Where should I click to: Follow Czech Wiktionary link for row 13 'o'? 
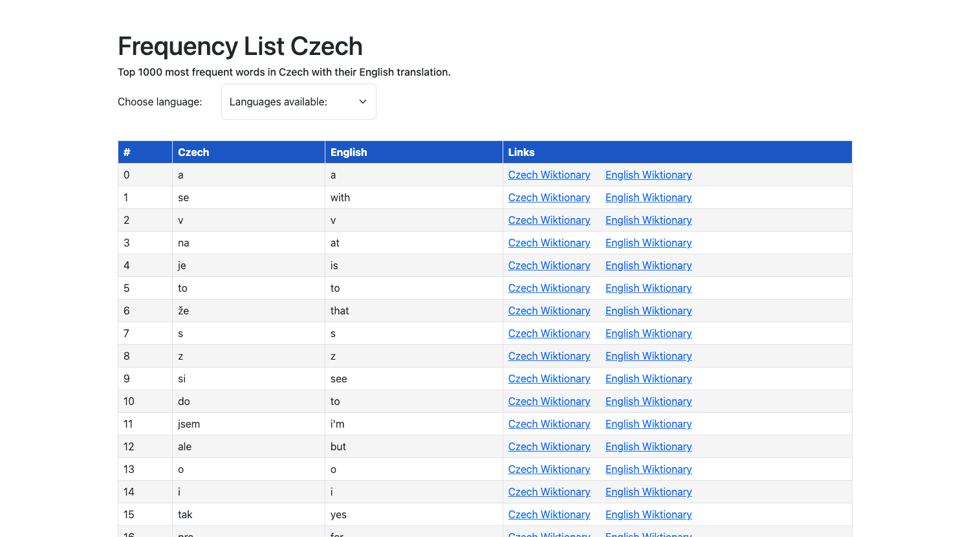pyautogui.click(x=549, y=469)
